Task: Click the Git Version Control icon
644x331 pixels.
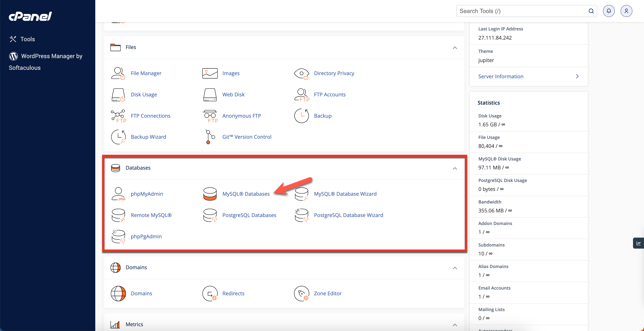Action: pyautogui.click(x=210, y=137)
